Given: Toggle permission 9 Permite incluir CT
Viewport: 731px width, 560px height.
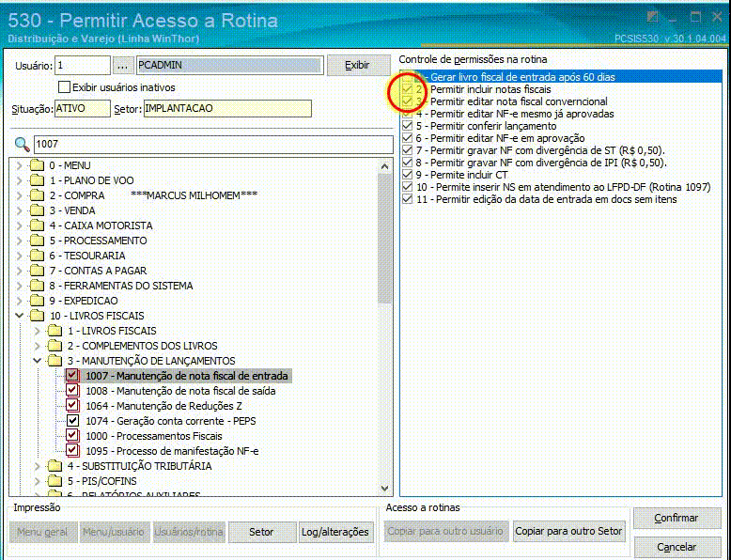Looking at the screenshot, I should (408, 175).
